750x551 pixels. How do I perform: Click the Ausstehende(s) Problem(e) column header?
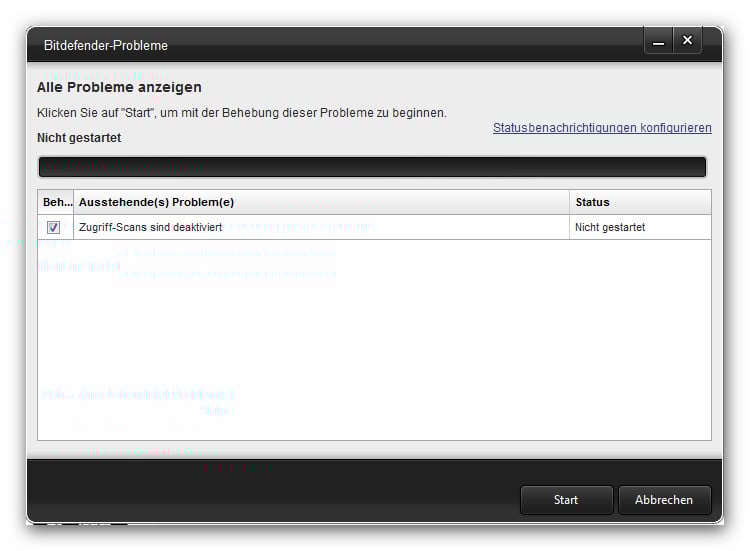point(321,202)
